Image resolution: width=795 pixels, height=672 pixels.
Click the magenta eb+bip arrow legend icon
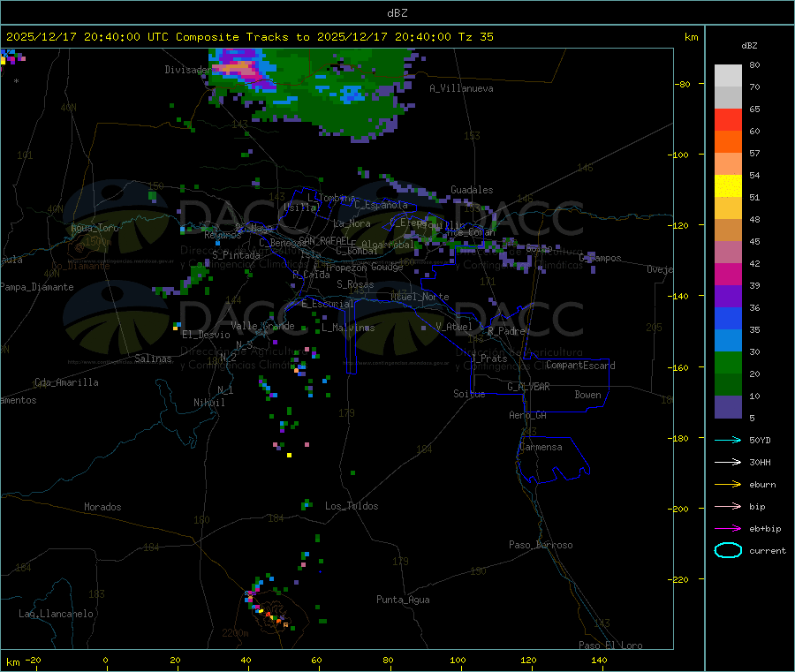pyautogui.click(x=728, y=528)
